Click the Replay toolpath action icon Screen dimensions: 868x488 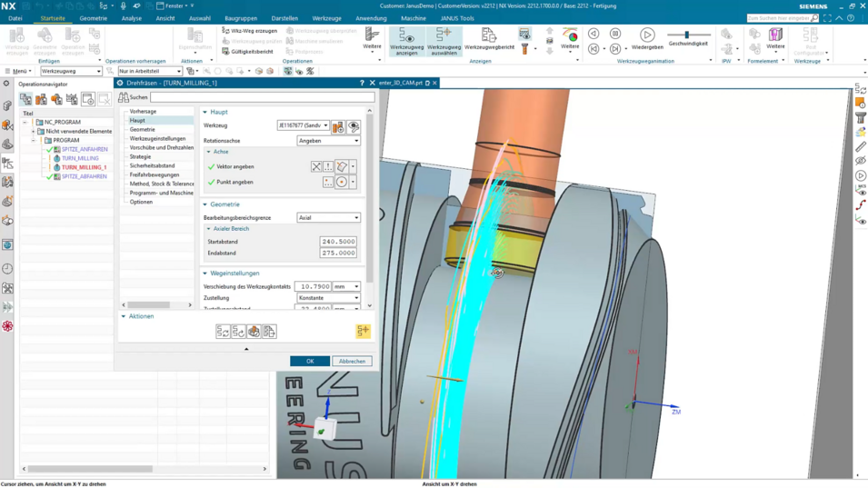click(238, 332)
